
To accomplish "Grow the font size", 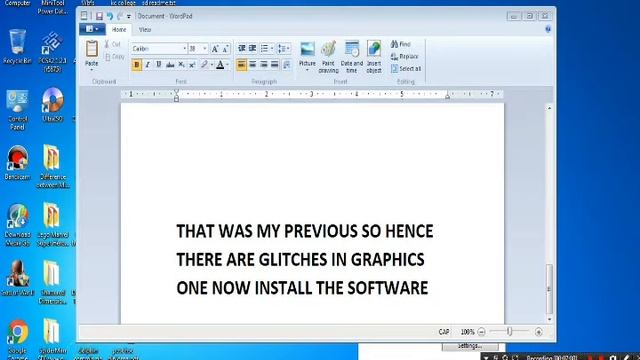I will [215, 49].
